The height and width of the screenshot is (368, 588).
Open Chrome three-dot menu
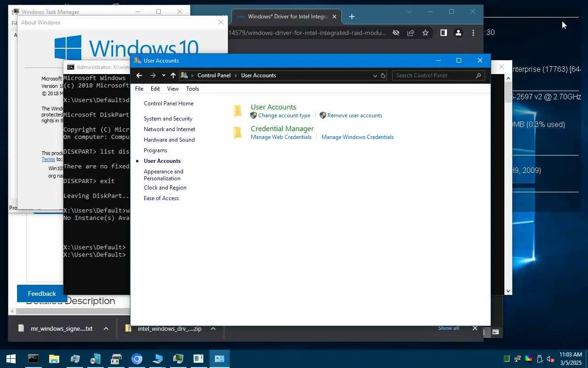473,33
